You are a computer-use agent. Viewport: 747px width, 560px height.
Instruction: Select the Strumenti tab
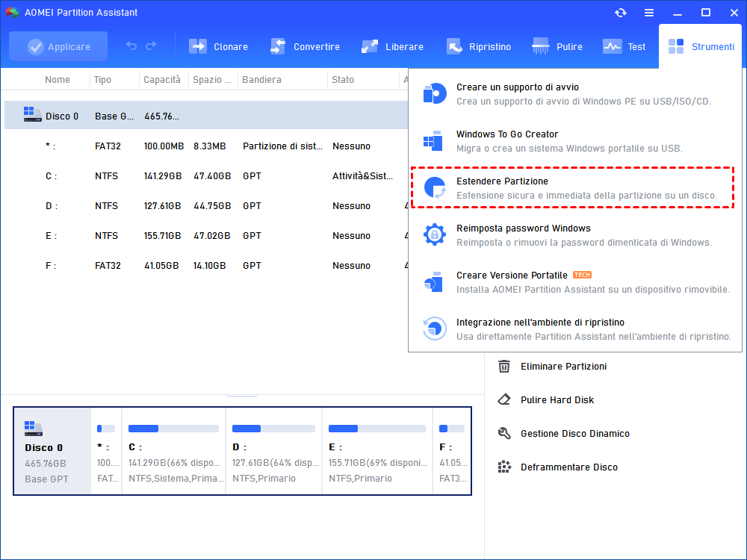701,46
